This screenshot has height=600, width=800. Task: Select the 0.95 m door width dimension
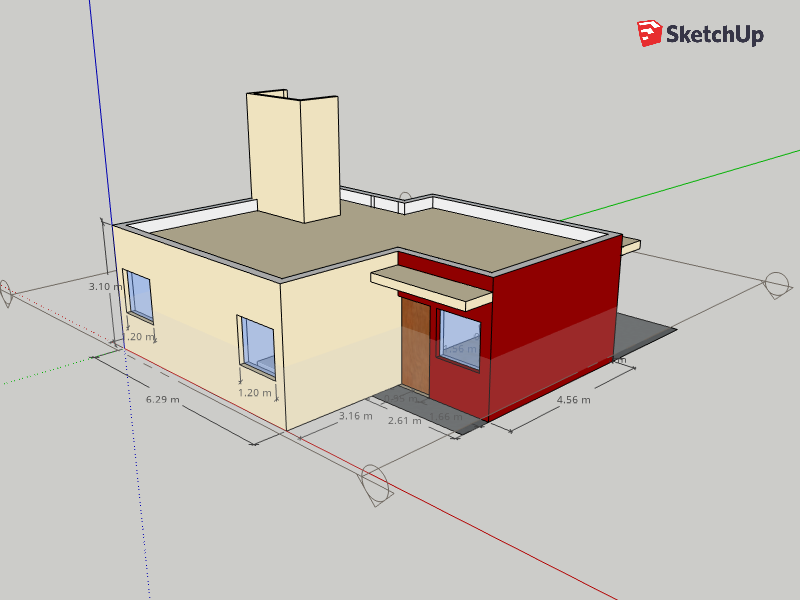coord(401,398)
